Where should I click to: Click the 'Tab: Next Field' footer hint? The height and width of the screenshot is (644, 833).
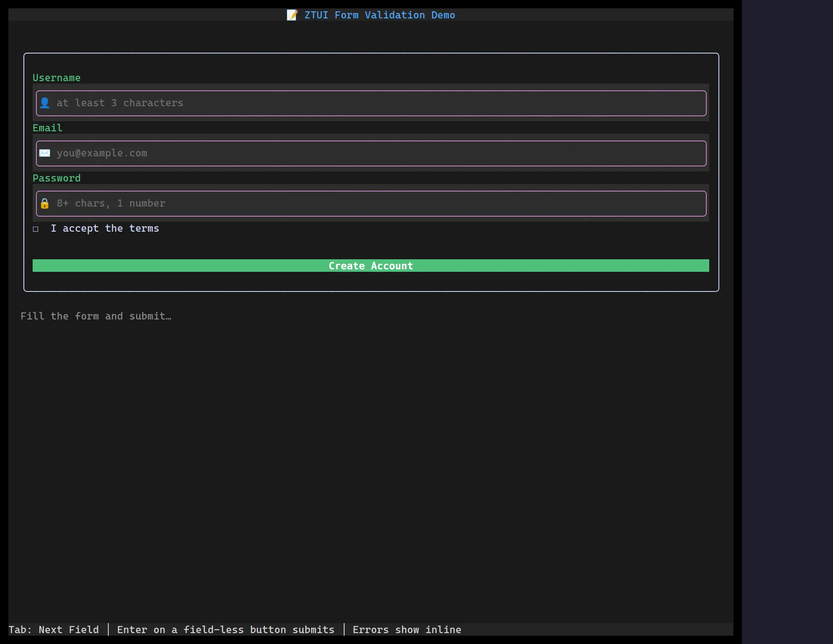pos(54,630)
